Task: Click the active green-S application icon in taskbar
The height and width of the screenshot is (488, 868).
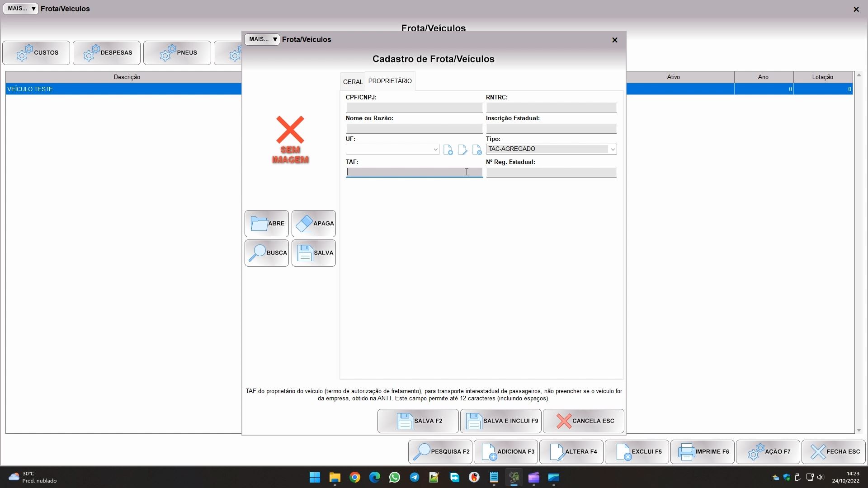Action: [514, 478]
